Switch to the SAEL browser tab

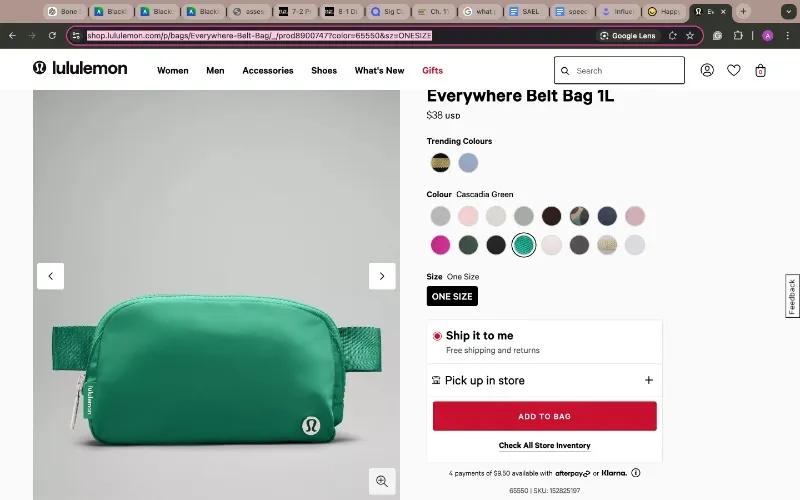526,11
